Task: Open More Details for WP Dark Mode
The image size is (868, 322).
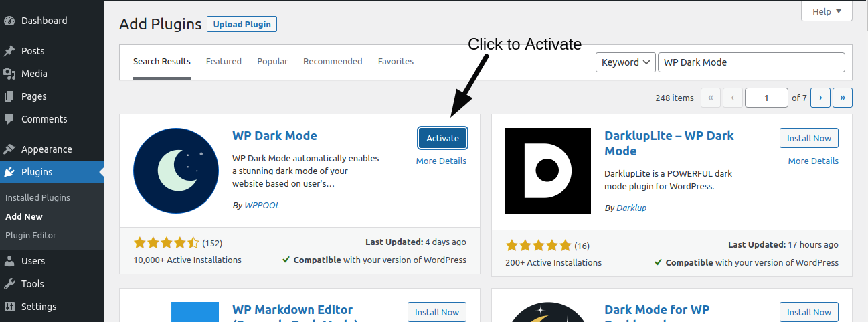Action: (441, 161)
